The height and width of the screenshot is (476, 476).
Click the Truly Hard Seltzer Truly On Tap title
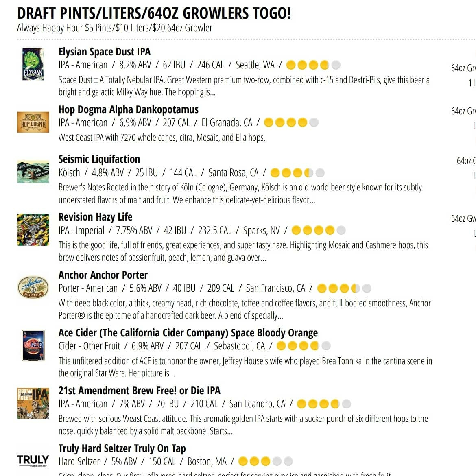[x=122, y=448]
